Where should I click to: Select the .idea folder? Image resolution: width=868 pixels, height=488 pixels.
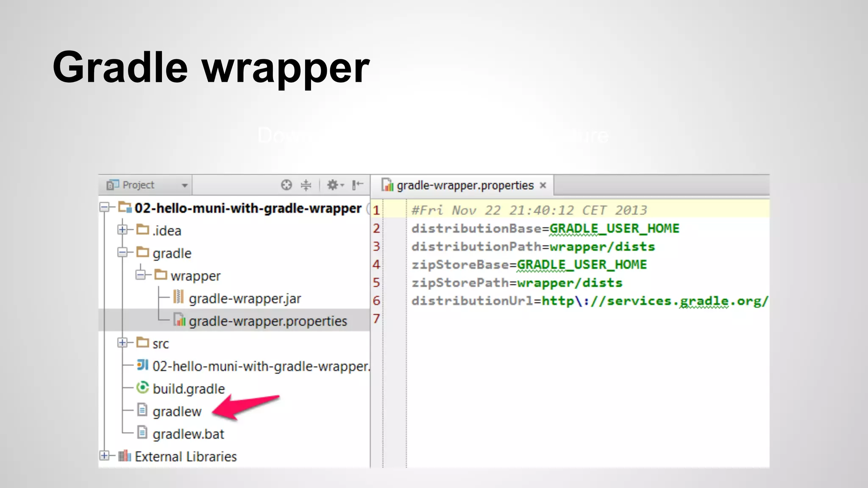click(167, 231)
